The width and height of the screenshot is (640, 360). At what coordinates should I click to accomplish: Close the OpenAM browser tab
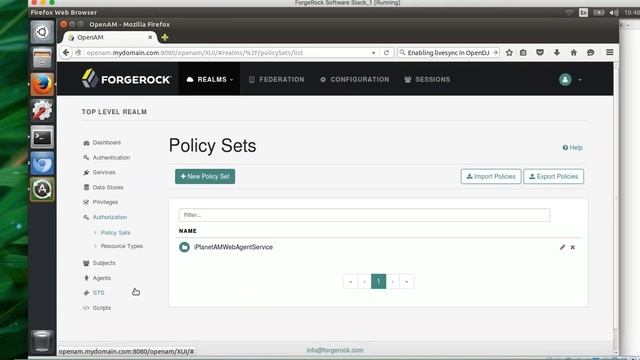tap(150, 37)
